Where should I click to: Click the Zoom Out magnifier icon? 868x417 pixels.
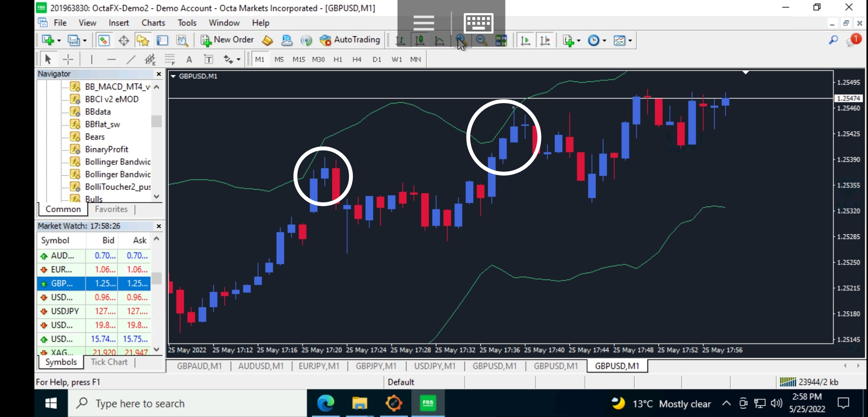pyautogui.click(x=481, y=40)
